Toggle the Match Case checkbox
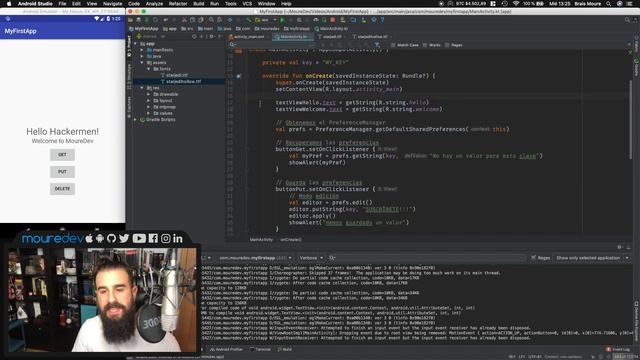The image size is (640, 360). (393, 45)
